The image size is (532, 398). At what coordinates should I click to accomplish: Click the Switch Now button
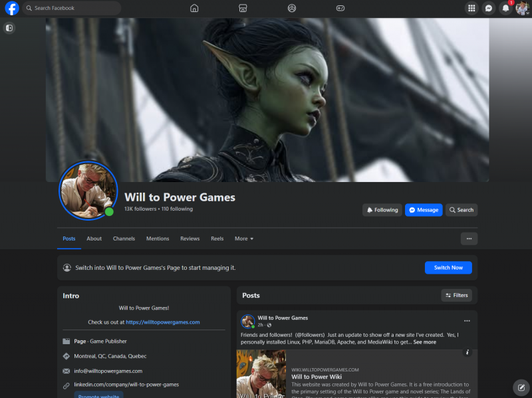(x=448, y=267)
